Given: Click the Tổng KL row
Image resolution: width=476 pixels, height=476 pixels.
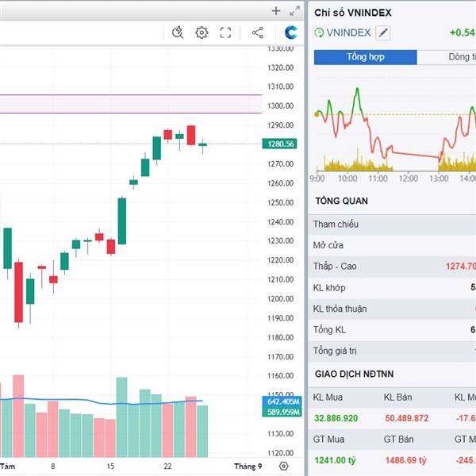Looking at the screenshot, I should [x=392, y=330].
